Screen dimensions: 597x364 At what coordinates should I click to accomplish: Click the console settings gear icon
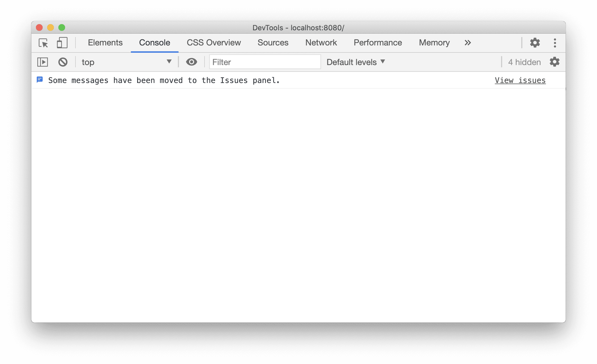pos(554,62)
